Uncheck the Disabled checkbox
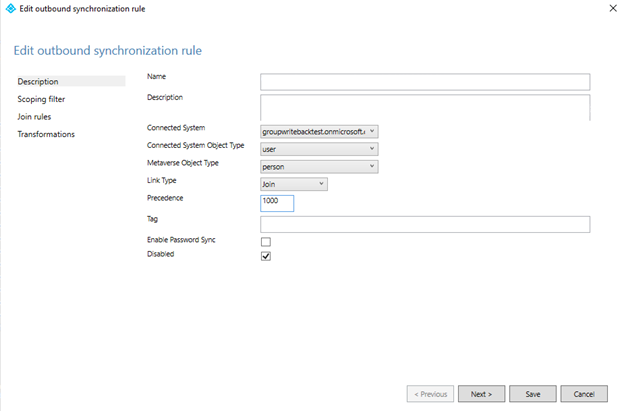Screen dimensions: 622x411 (266, 256)
